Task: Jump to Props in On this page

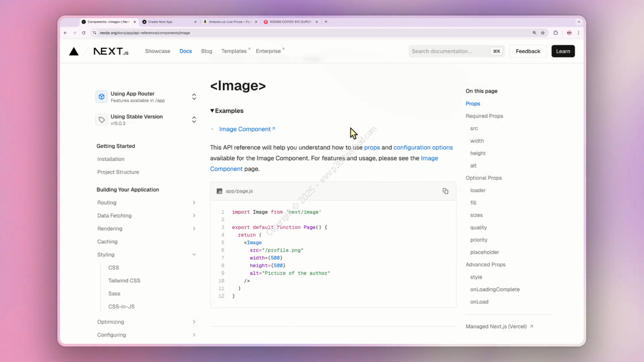Action: [x=473, y=104]
